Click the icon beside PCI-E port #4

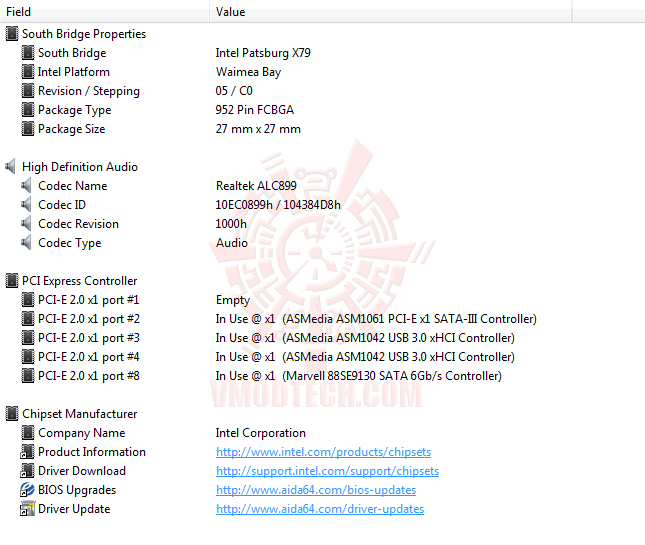tap(28, 357)
